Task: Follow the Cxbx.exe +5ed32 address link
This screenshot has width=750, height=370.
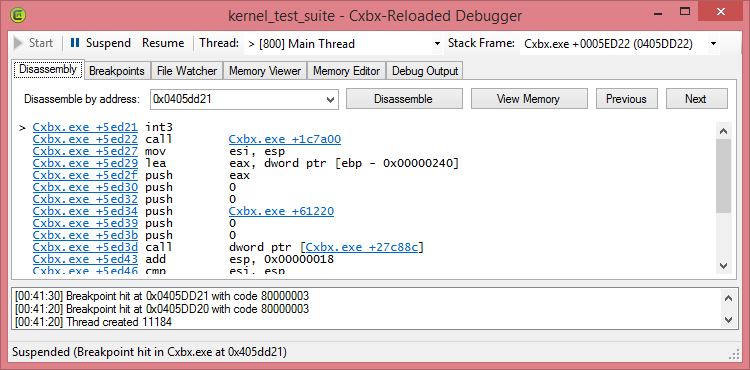Action: (85, 199)
